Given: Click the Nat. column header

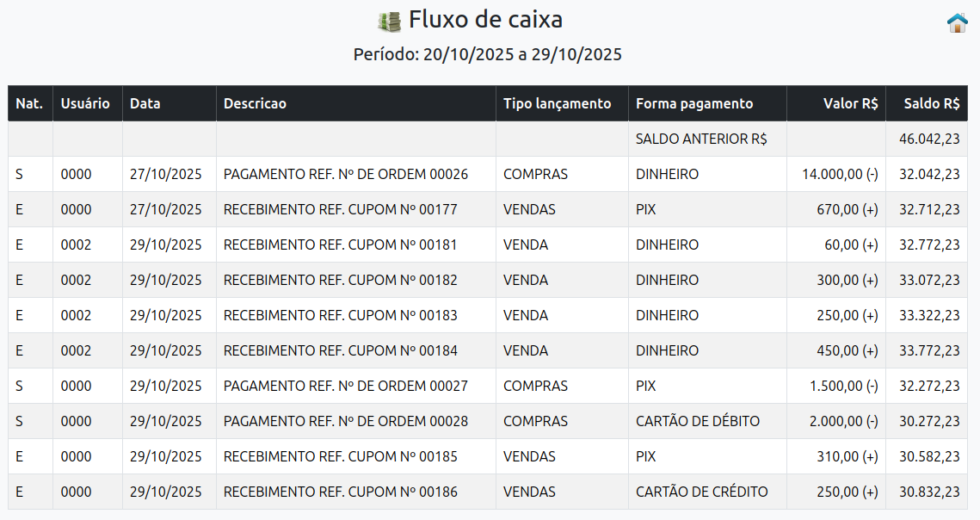Looking at the screenshot, I should 29,103.
